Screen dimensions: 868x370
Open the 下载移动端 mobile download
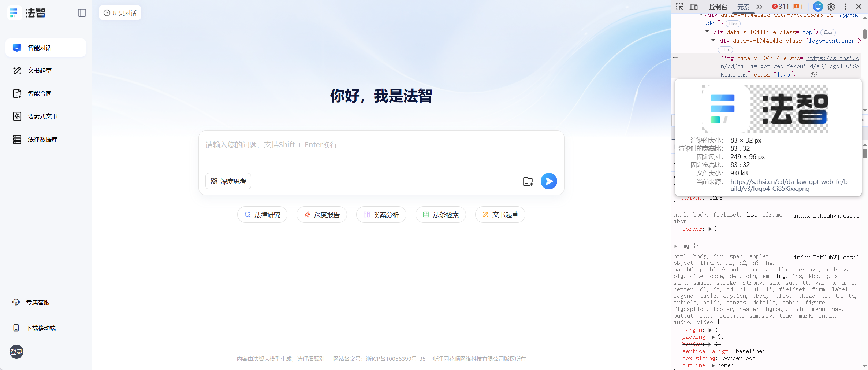click(34, 328)
